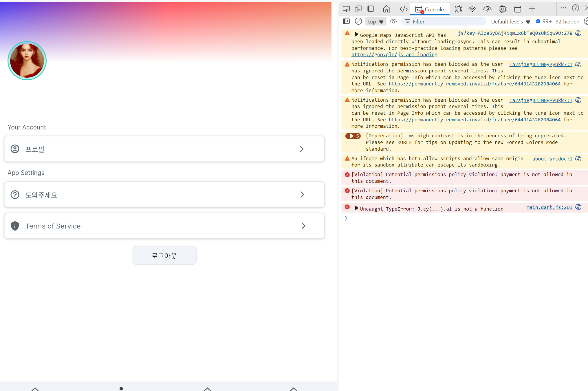Clear the console with the circle-slash icon
This screenshot has width=588, height=391.
click(x=358, y=21)
